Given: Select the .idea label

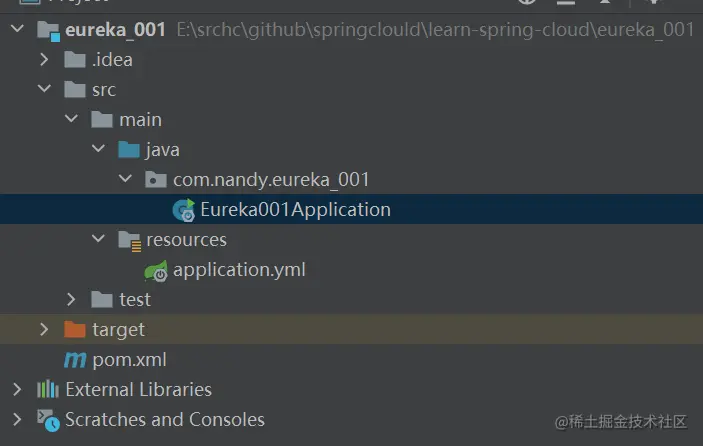Looking at the screenshot, I should [112, 60].
